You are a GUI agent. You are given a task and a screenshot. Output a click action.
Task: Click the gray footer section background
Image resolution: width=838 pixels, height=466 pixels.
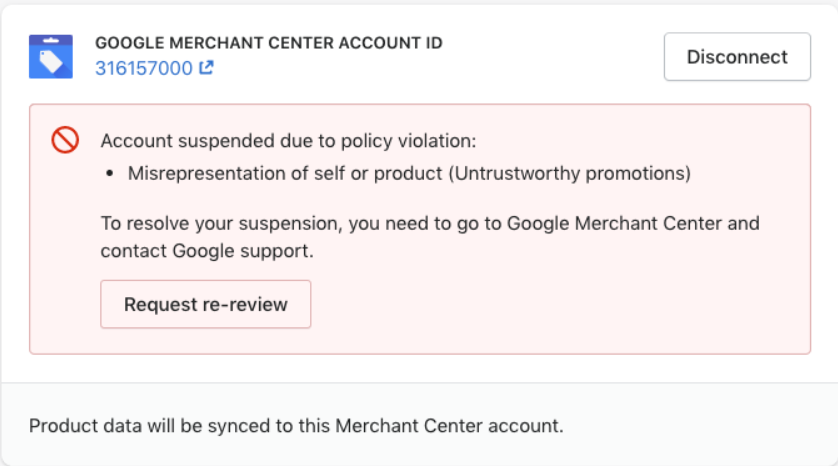click(695, 425)
